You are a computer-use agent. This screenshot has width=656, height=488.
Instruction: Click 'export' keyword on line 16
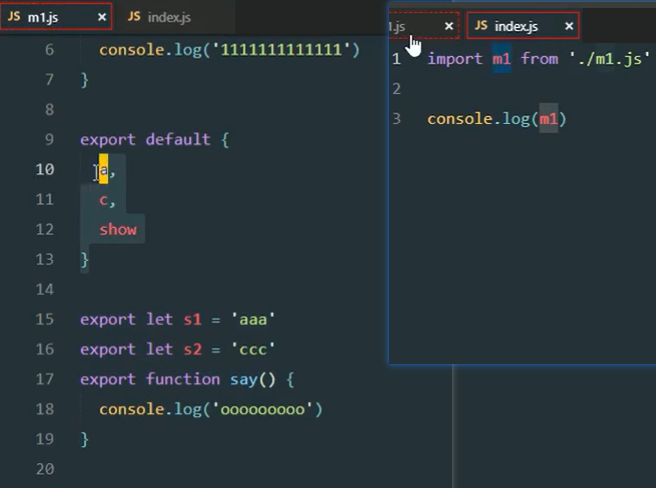click(108, 349)
